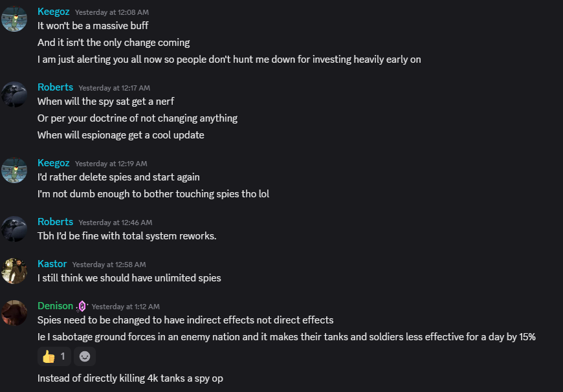Click the 'Yesterday at 1:12 AM' timestamp

coord(126,307)
